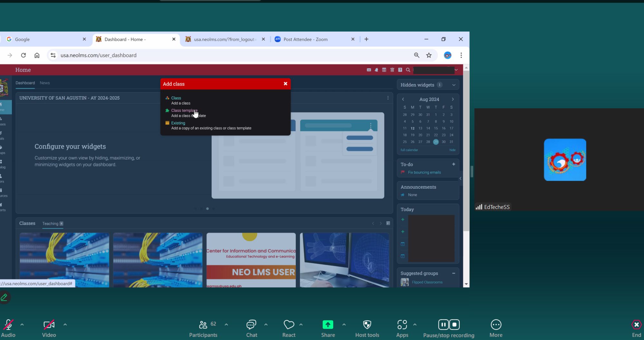Open Chrome three-dot menu
The width and height of the screenshot is (644, 340).
[461, 55]
